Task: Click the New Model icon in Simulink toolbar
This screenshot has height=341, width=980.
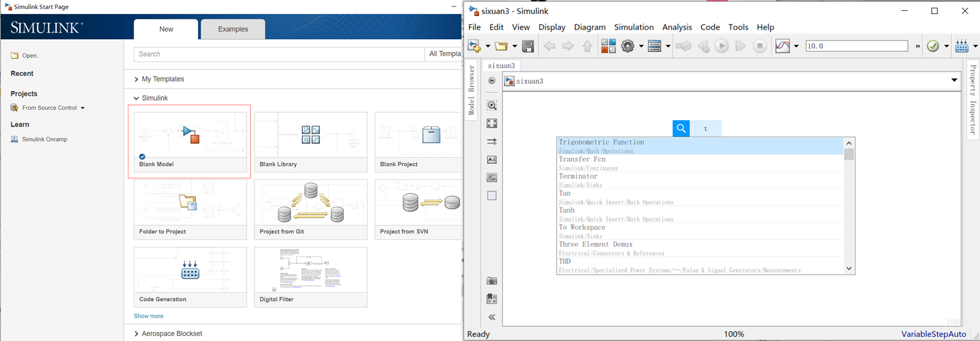Action: point(474,46)
